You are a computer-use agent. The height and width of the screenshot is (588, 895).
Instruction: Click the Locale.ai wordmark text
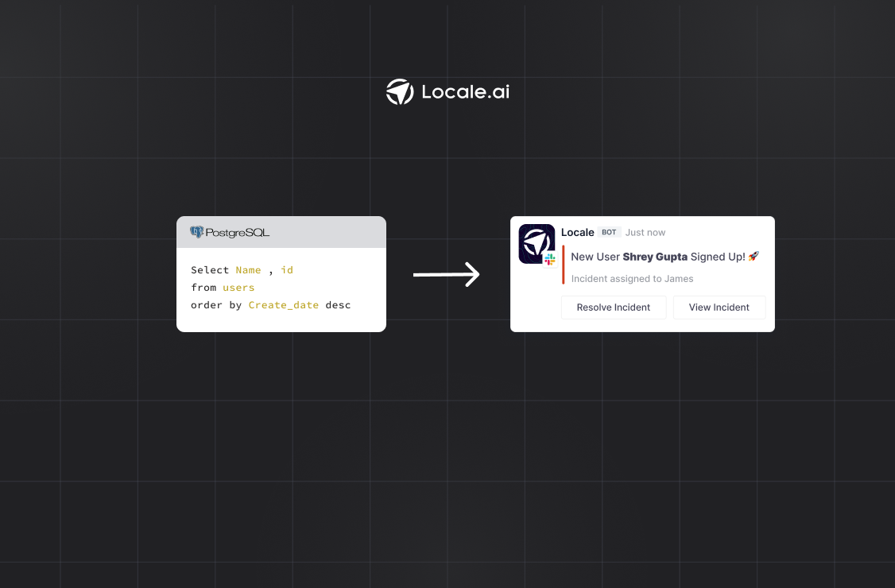465,92
